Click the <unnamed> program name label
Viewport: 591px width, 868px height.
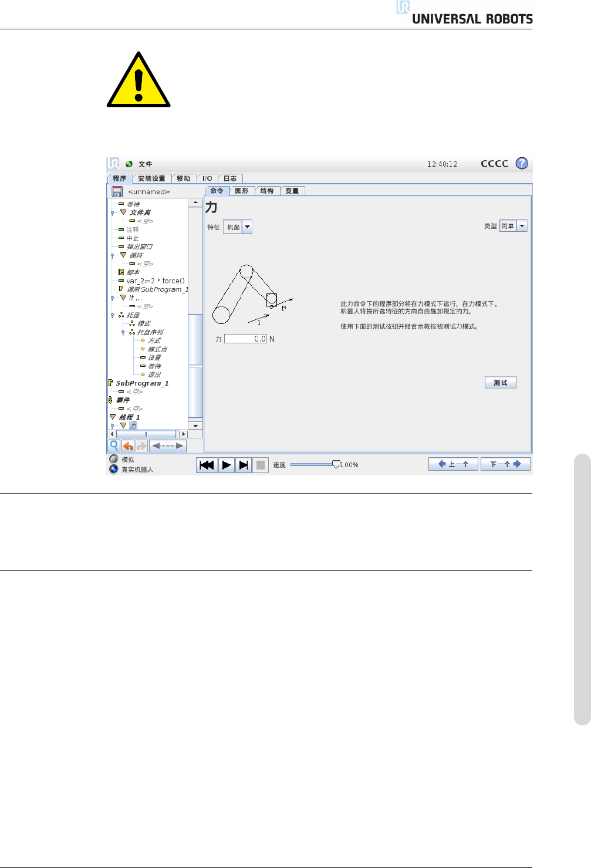(x=149, y=192)
